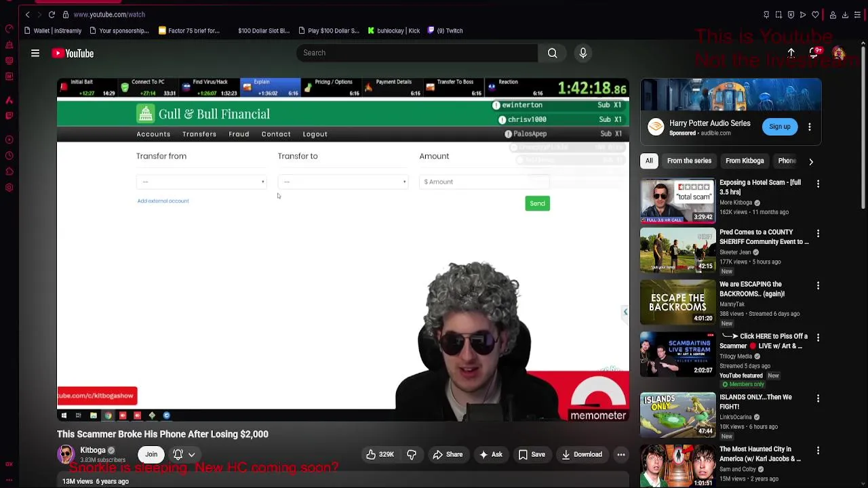The image size is (868, 488).
Task: Select the All filter chip
Action: [x=649, y=161]
